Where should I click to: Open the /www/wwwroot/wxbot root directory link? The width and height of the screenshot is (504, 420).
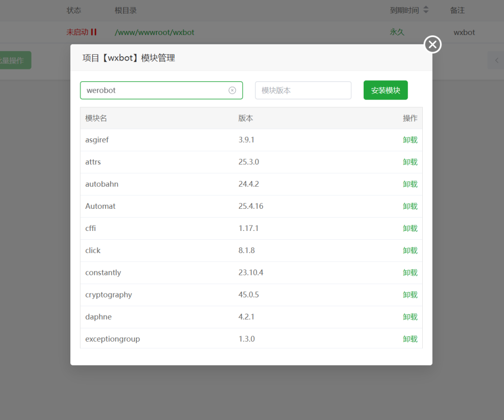(154, 32)
